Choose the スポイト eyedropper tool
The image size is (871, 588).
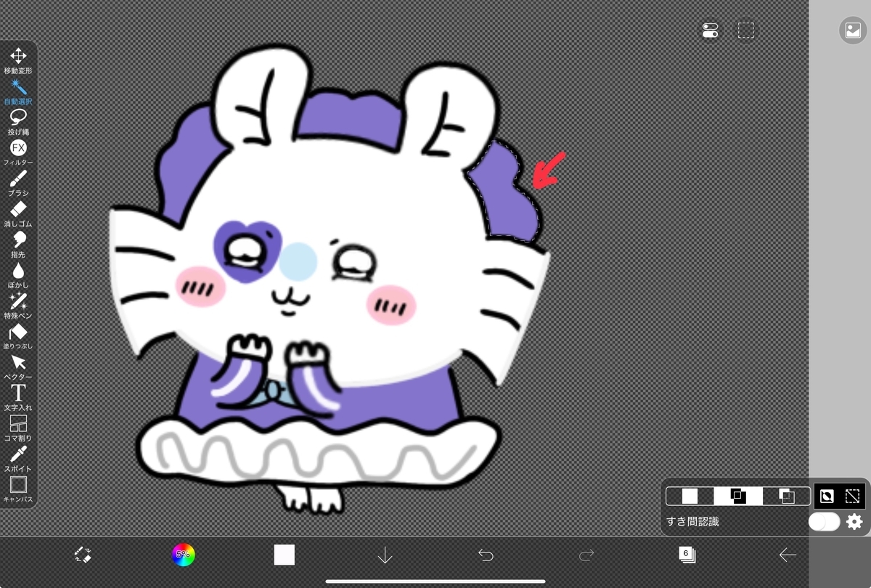18,457
